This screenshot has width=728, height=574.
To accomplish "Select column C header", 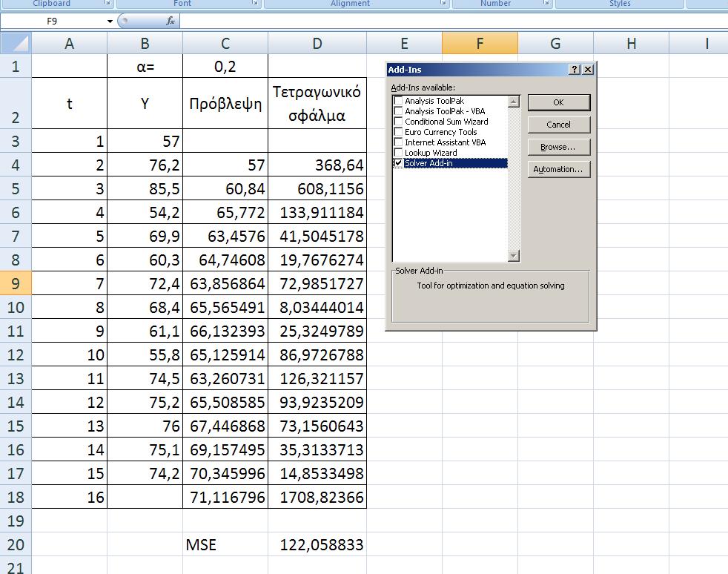I will pos(225,44).
